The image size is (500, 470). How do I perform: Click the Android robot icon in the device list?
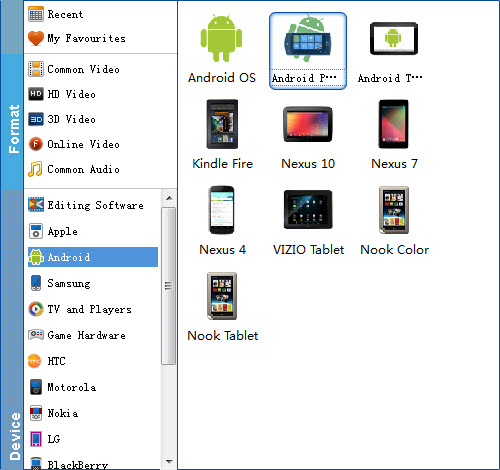(36, 257)
